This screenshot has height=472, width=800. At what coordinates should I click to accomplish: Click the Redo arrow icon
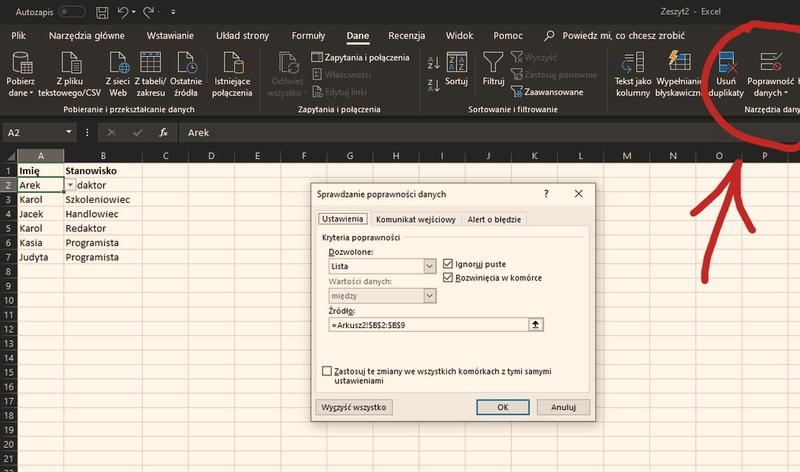coord(148,12)
